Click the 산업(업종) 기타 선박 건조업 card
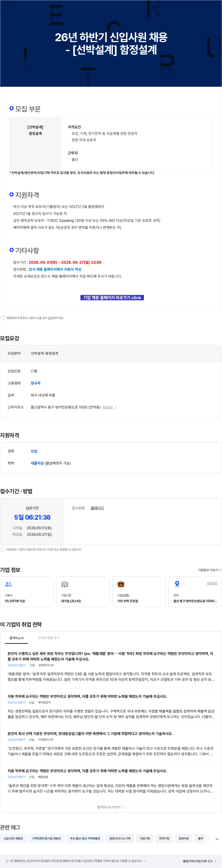This screenshot has width=222, height=868. 139,592
